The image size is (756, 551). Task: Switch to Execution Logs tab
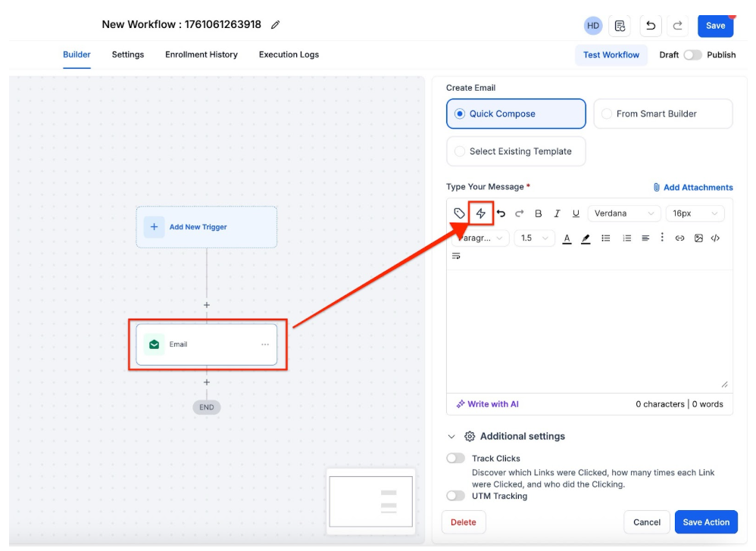289,54
